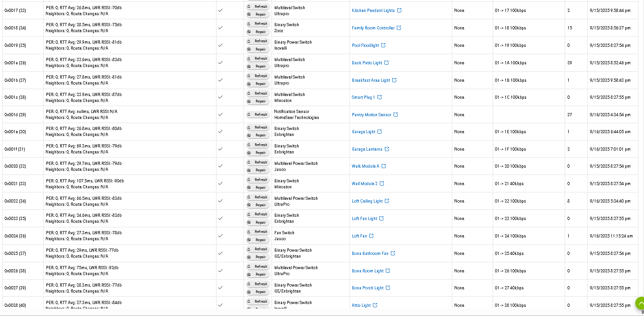Click external link icon beside Attic Light
Screen dimensions: 644x316
[375, 305]
